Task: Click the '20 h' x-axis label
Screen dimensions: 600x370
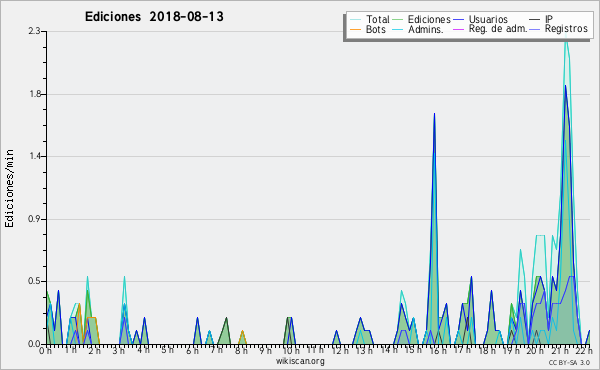Action: click(x=535, y=351)
